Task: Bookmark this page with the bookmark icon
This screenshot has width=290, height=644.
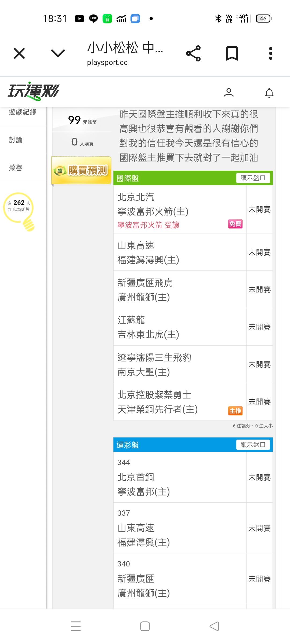Action: pyautogui.click(x=232, y=53)
